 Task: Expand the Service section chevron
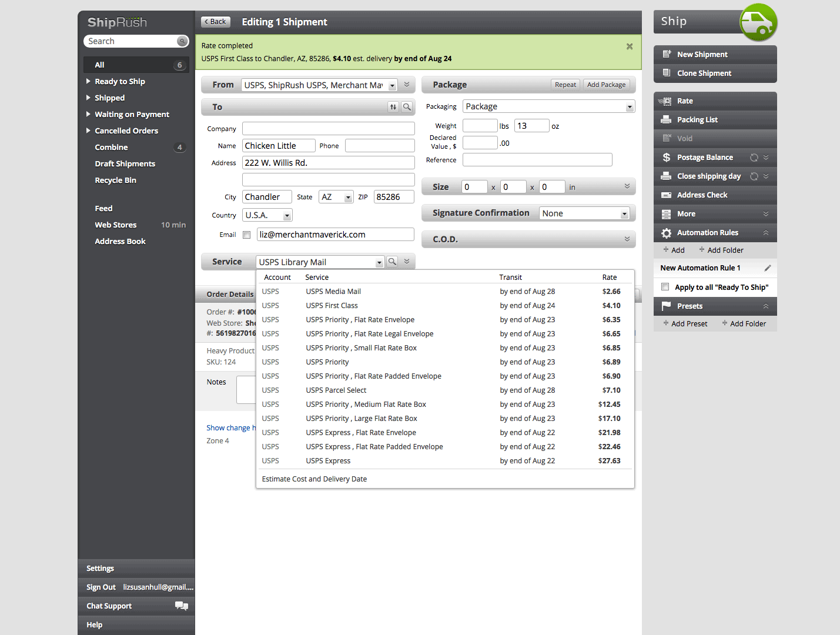tap(407, 261)
